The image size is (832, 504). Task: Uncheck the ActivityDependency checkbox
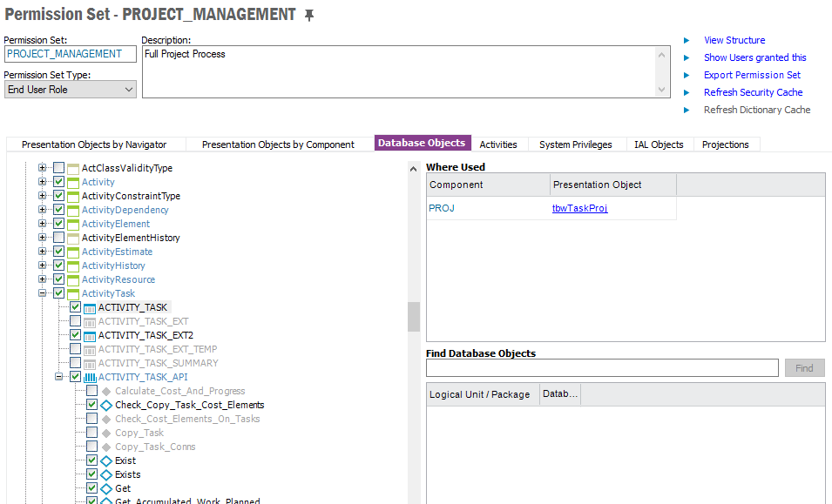pyautogui.click(x=58, y=210)
